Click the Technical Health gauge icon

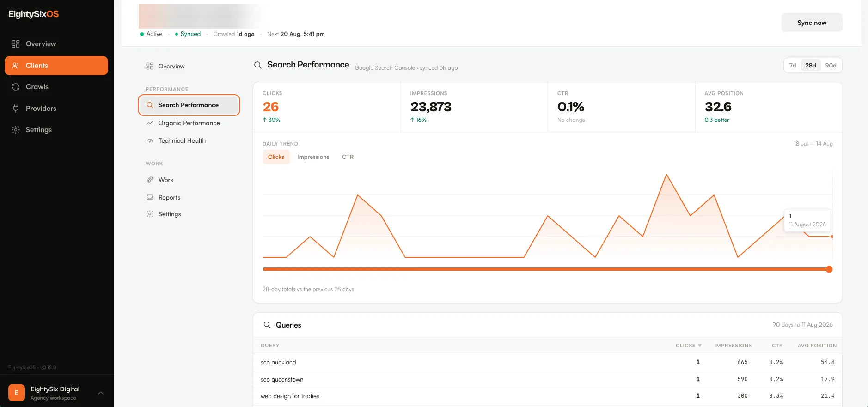click(150, 140)
